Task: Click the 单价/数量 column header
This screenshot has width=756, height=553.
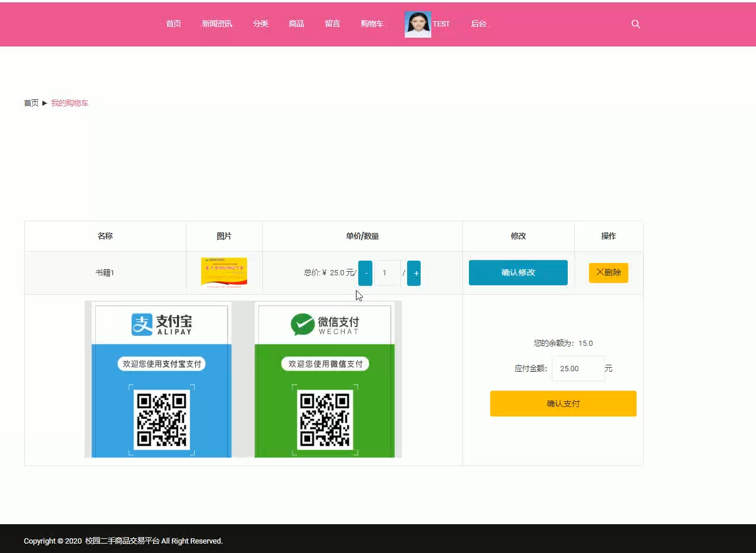Action: pyautogui.click(x=362, y=236)
